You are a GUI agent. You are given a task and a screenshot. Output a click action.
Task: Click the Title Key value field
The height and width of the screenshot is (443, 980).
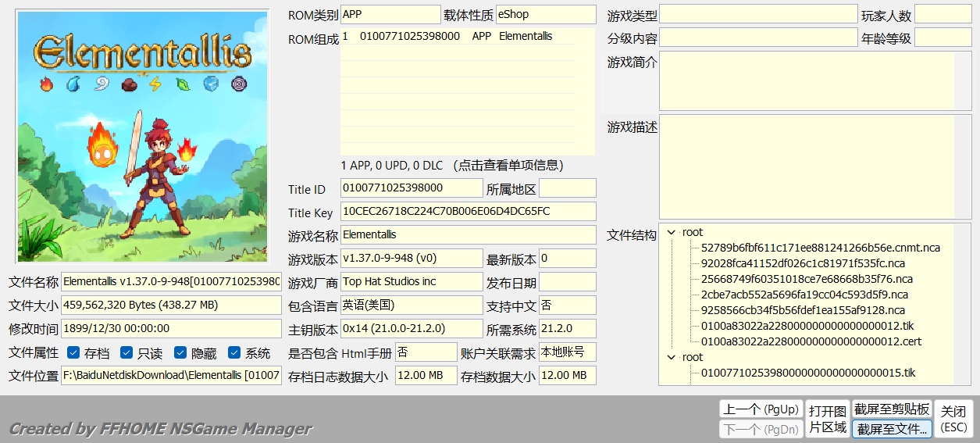click(x=468, y=212)
